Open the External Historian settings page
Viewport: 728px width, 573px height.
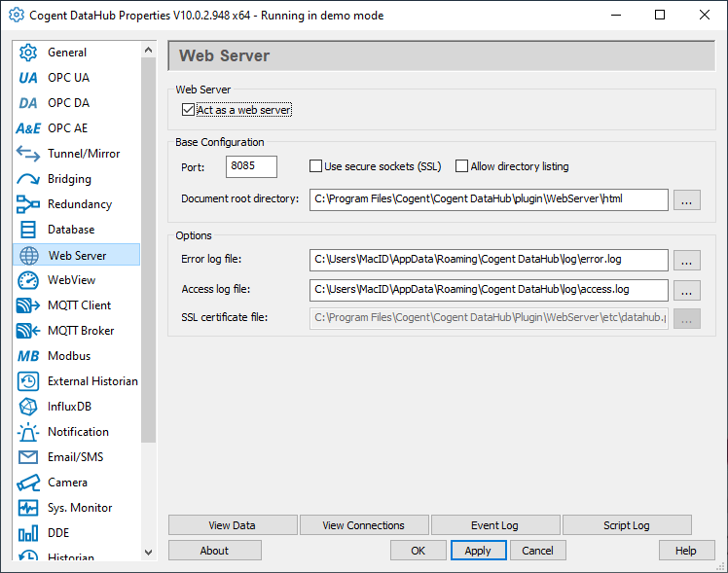click(x=92, y=381)
